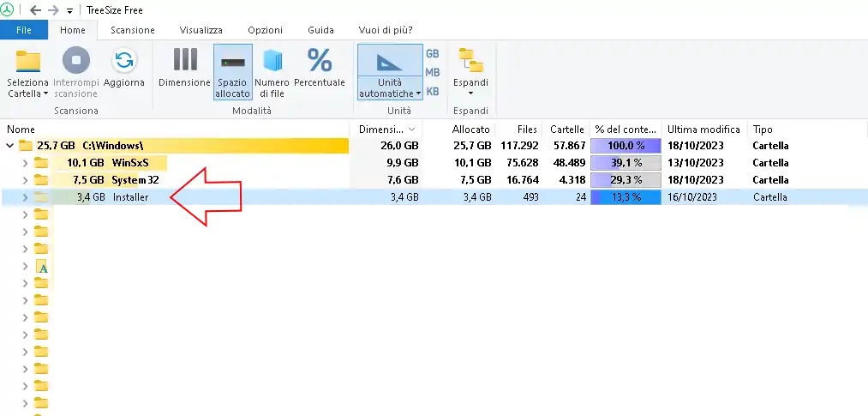The image size is (868, 416).
Task: Click the TreeSize app logo icon
Action: click(x=7, y=10)
